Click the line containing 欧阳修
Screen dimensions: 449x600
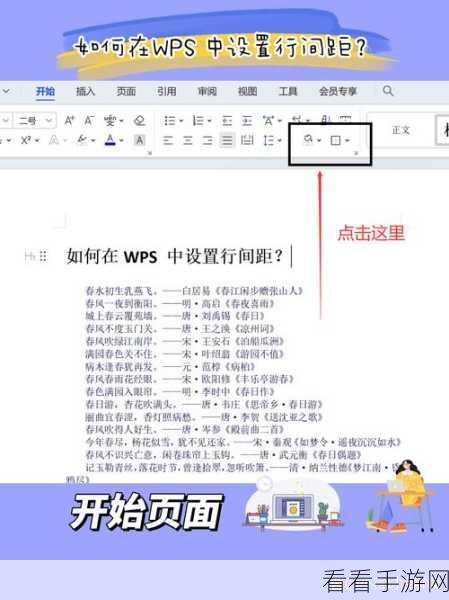click(190, 379)
